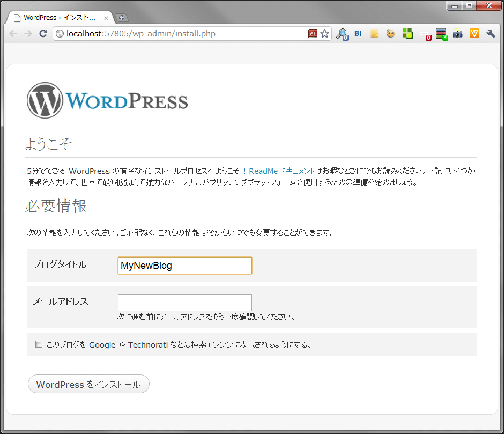Click the orange V extension icon
Image resolution: width=504 pixels, height=434 pixels.
[474, 33]
